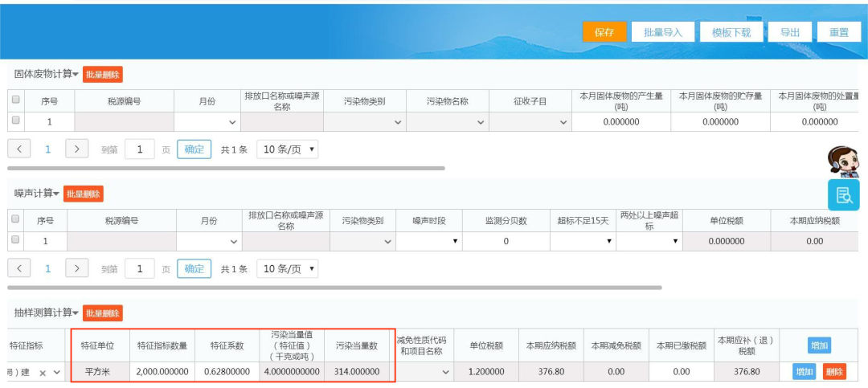Click the horizontal scrollbar under 噪声 table
Screen dimensions: 868x388
(335, 288)
